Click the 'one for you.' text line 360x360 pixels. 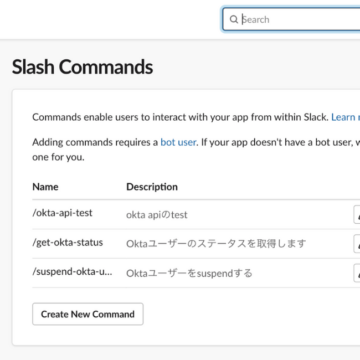point(58,157)
